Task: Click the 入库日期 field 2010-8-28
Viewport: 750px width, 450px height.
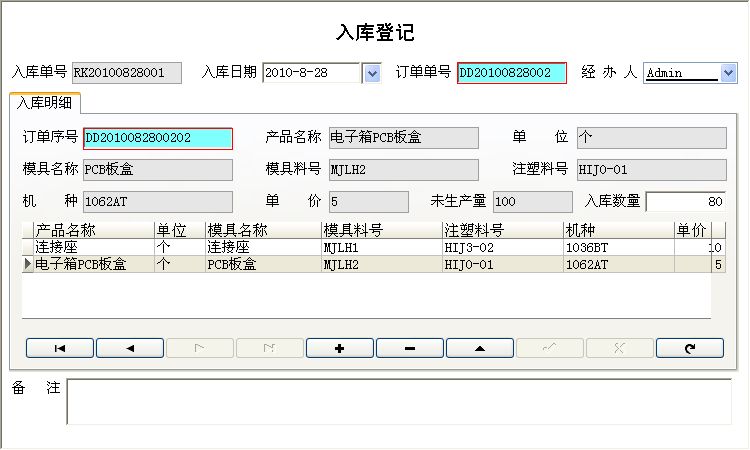Action: [311, 73]
